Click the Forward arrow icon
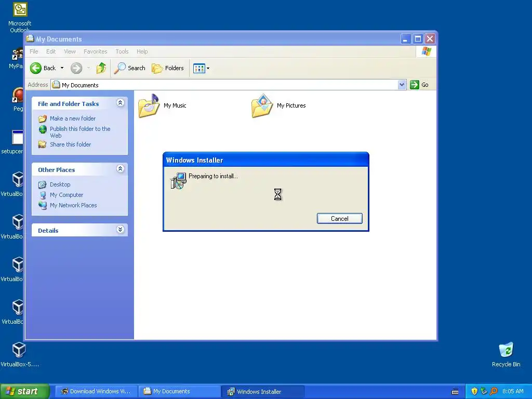532x399 pixels. (76, 68)
